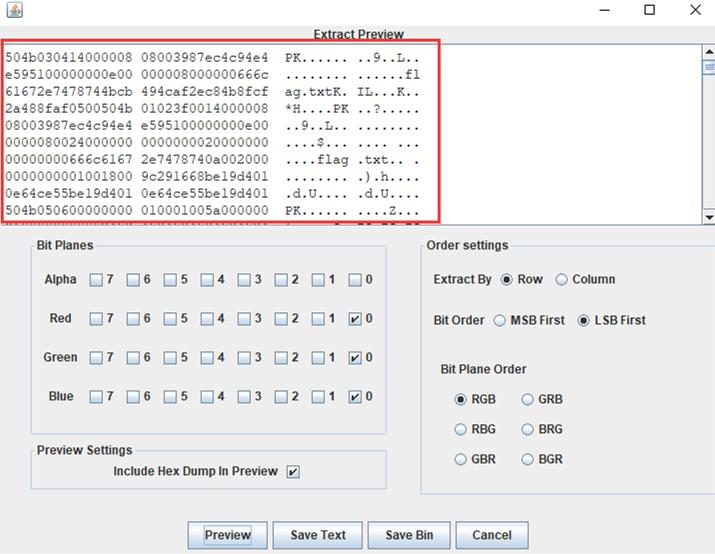Enable Alpha bit plane 0 checkbox

(355, 280)
